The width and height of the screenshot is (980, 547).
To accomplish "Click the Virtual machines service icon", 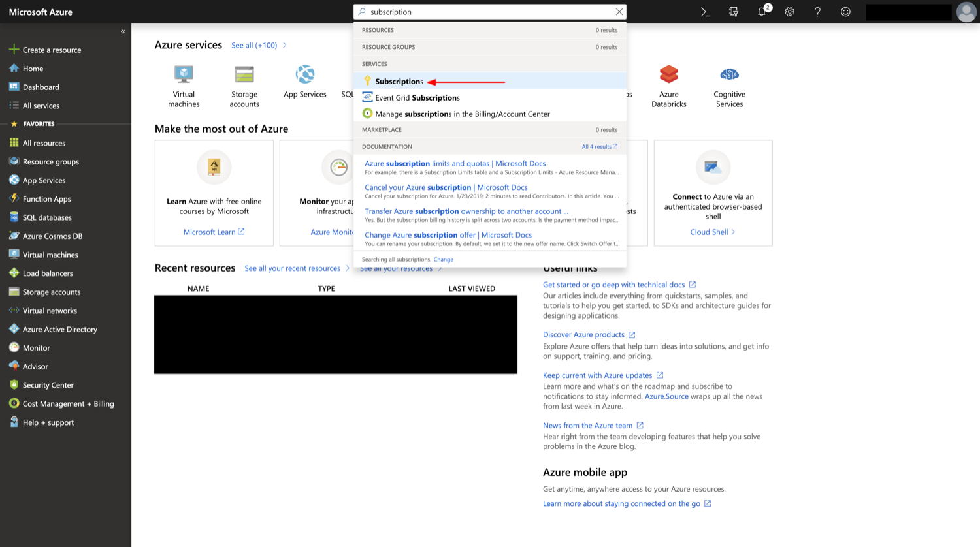I will point(184,74).
